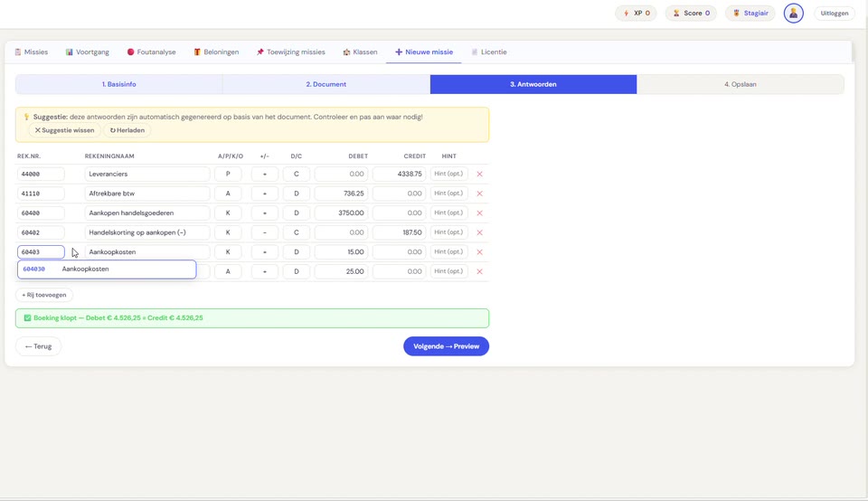This screenshot has height=501, width=868.
Task: Edit Aankopen handelsgoederen name field
Action: (147, 213)
